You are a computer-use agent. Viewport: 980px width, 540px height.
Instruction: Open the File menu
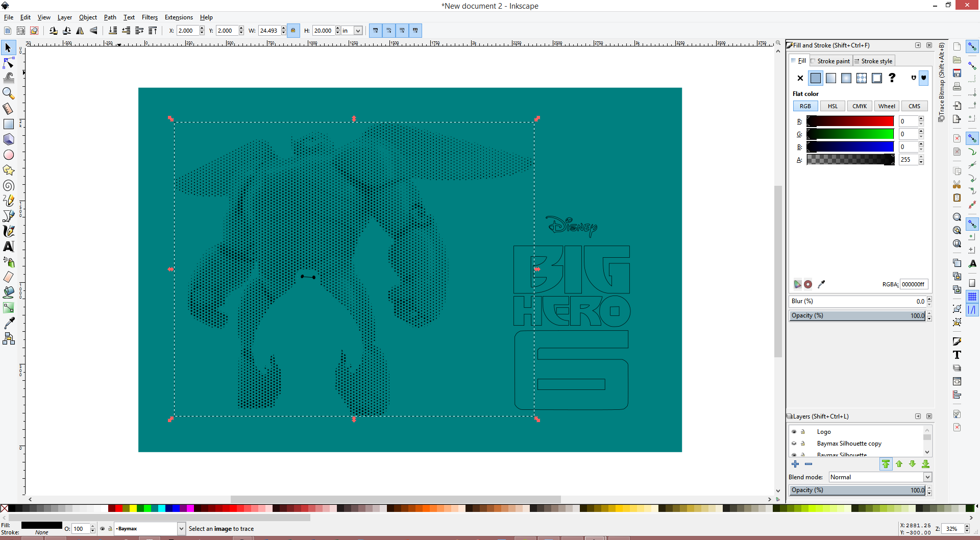[9, 17]
